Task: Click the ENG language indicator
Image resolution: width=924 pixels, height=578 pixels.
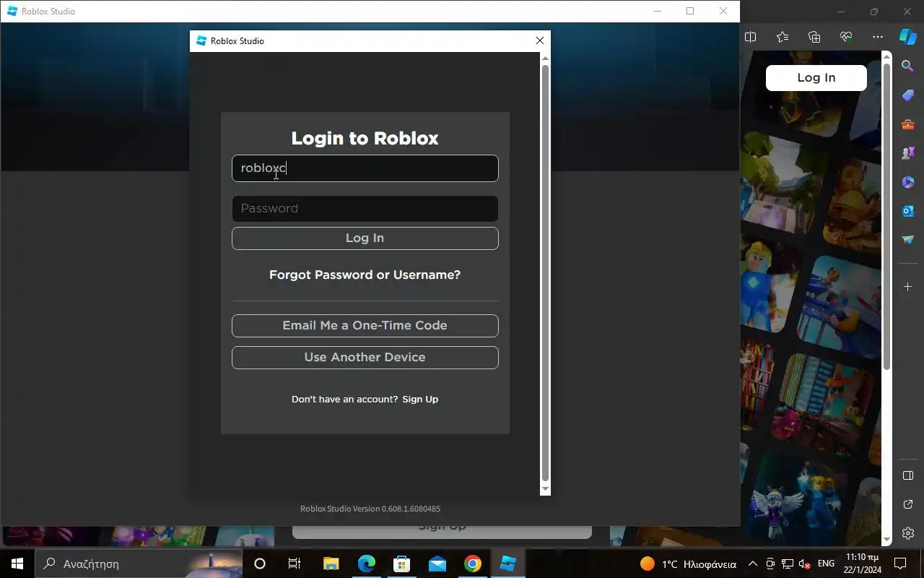Action: [x=826, y=564]
